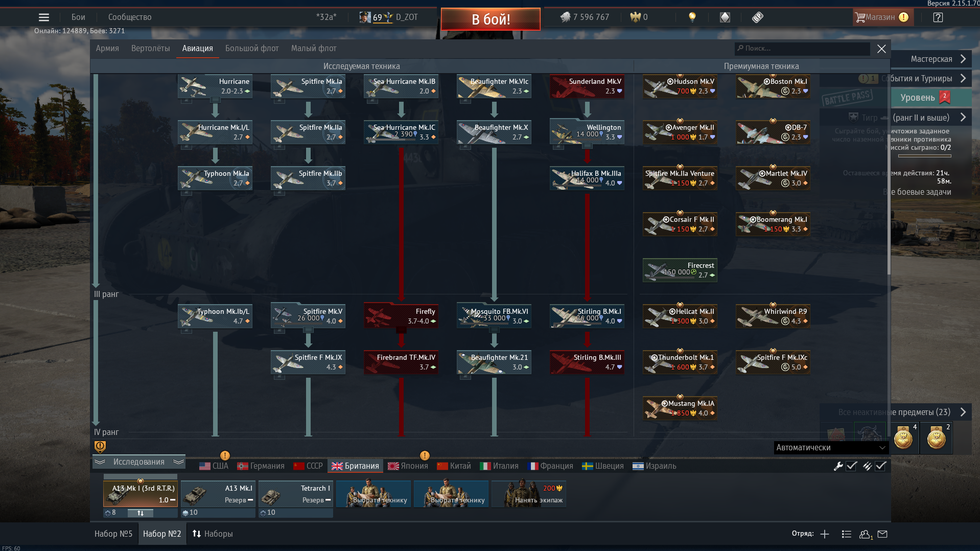Click the auto-repair wrench icon
Screen dimensions: 980x551
[838, 466]
